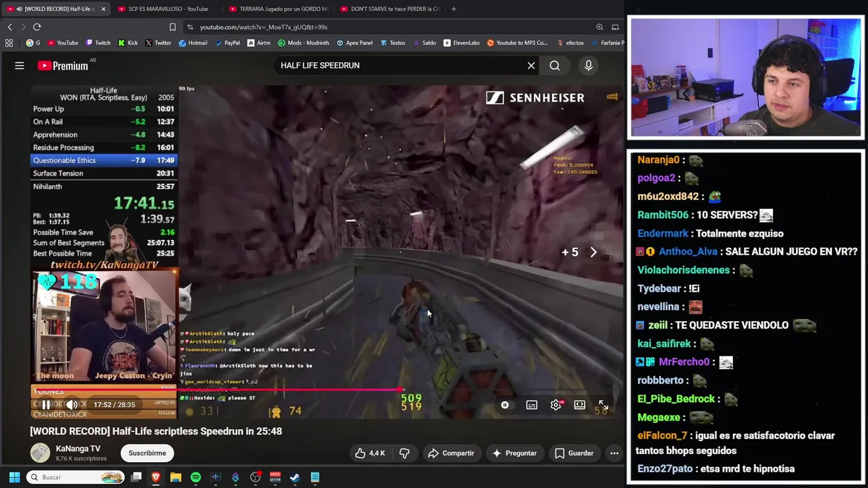Pause the video with the player button
Viewport: 868px width, 488px height.
coord(46,405)
